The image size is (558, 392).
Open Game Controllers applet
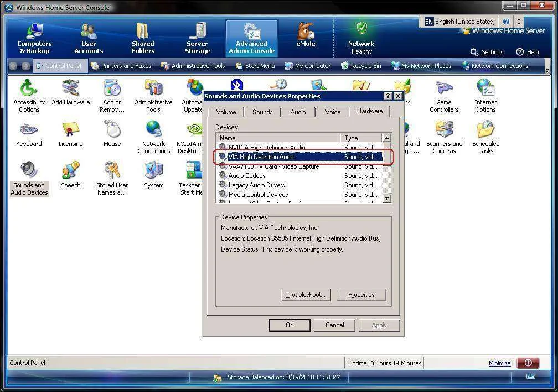click(x=444, y=96)
